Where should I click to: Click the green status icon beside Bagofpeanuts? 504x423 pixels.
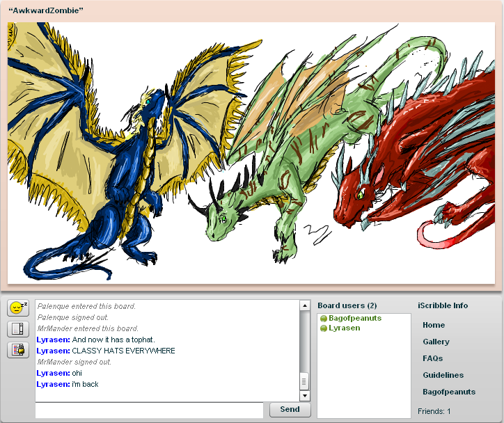tap(324, 319)
